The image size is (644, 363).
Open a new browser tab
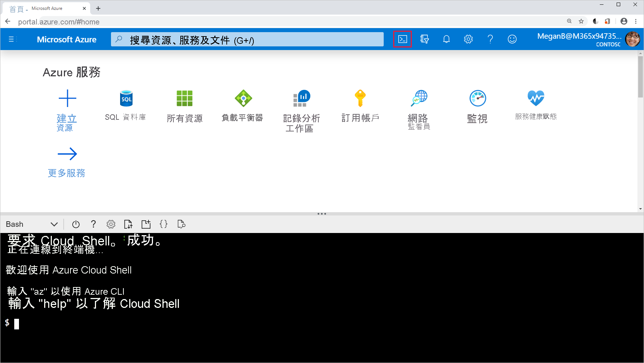[x=98, y=8]
